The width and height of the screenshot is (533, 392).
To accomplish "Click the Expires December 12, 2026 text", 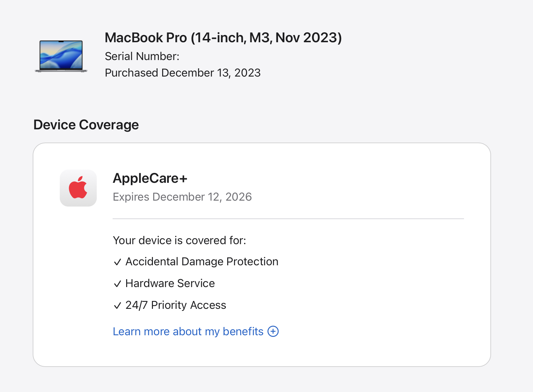I will click(x=182, y=197).
